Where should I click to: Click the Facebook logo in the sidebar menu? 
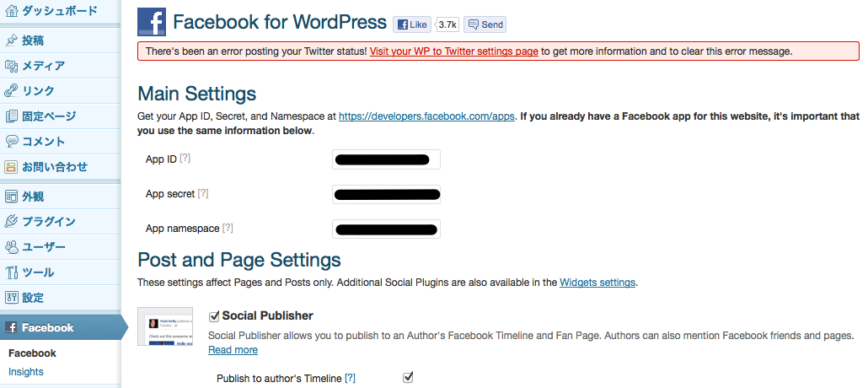(12, 327)
